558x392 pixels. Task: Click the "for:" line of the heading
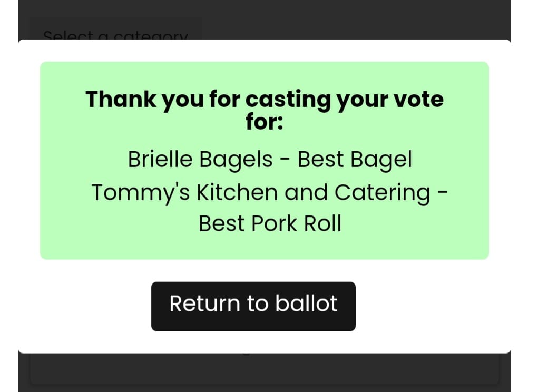tap(264, 122)
